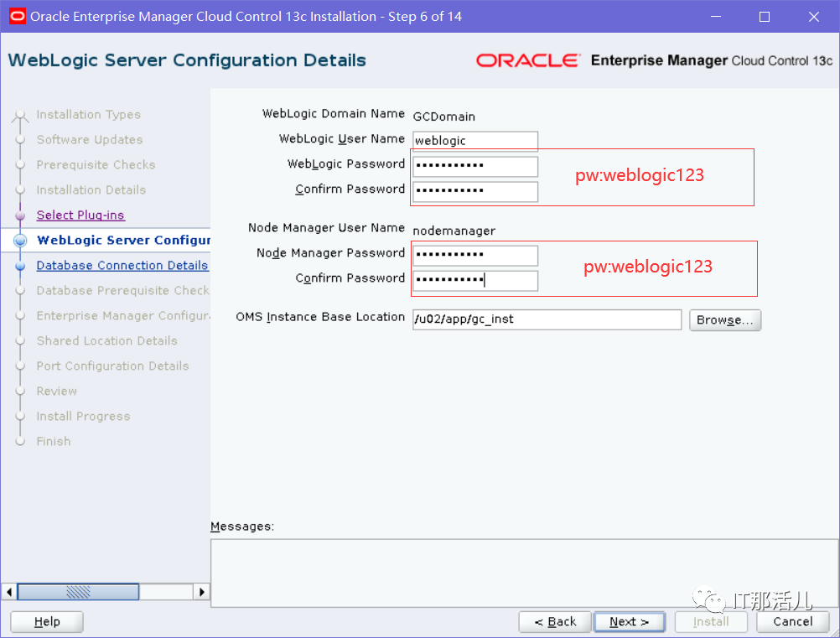The width and height of the screenshot is (840, 638).
Task: Click the step bullet next to Database Connection Details
Action: (x=20, y=266)
